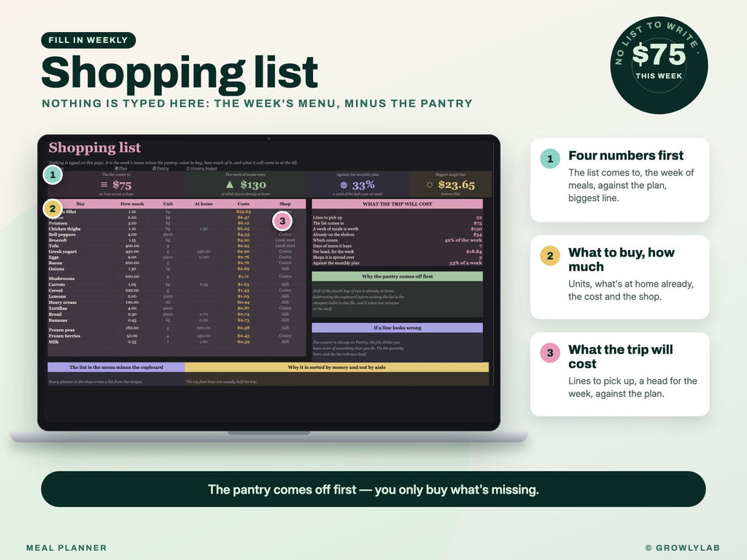Select the pink Shopping list sheet title
The height and width of the screenshot is (560, 747).
[x=94, y=147]
